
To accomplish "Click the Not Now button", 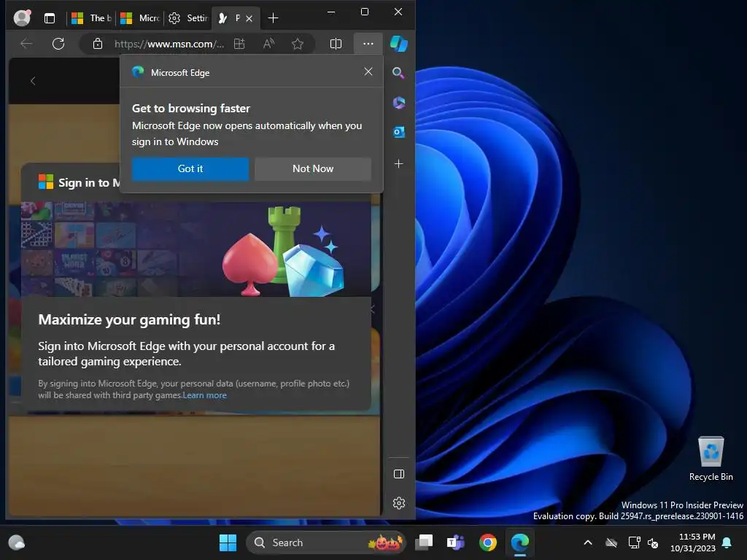I will tap(313, 168).
